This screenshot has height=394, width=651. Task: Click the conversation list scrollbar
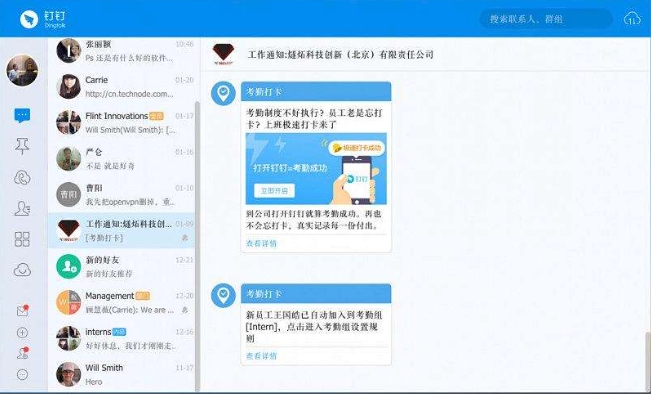(x=197, y=245)
